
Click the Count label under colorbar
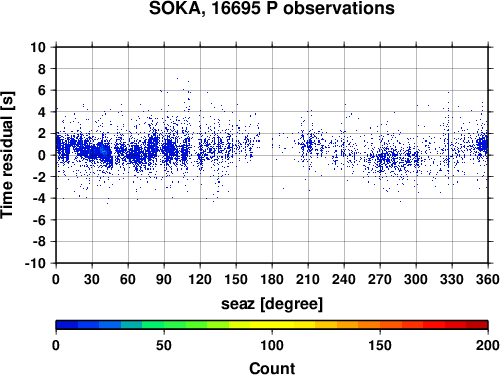coord(272,368)
